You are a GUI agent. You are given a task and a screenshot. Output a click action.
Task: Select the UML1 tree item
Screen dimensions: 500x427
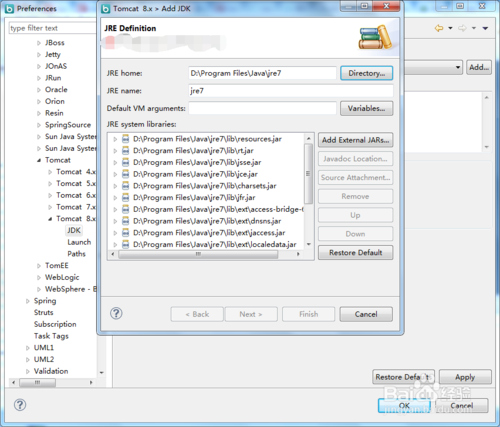[x=44, y=348]
